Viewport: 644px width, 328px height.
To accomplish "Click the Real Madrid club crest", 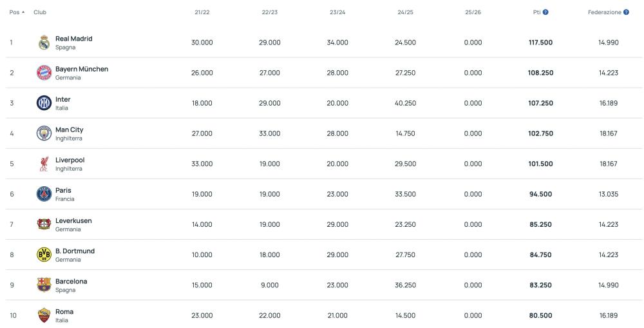I will 44,43.
